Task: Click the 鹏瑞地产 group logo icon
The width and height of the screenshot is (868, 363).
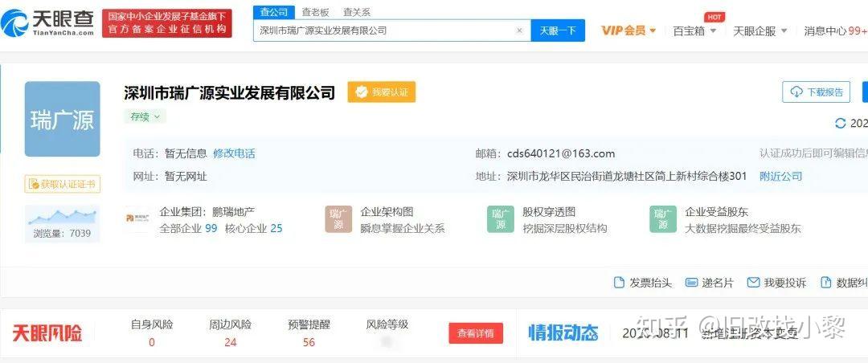Action: pyautogui.click(x=137, y=218)
